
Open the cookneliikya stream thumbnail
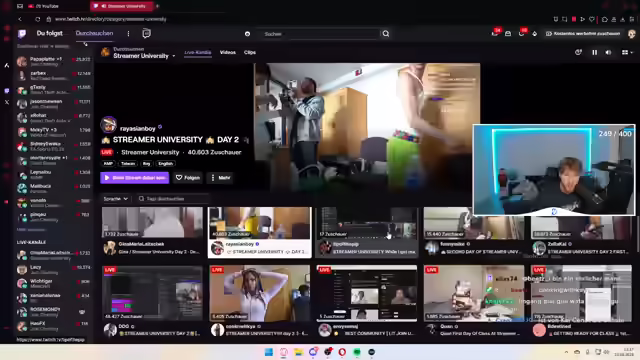click(260, 293)
